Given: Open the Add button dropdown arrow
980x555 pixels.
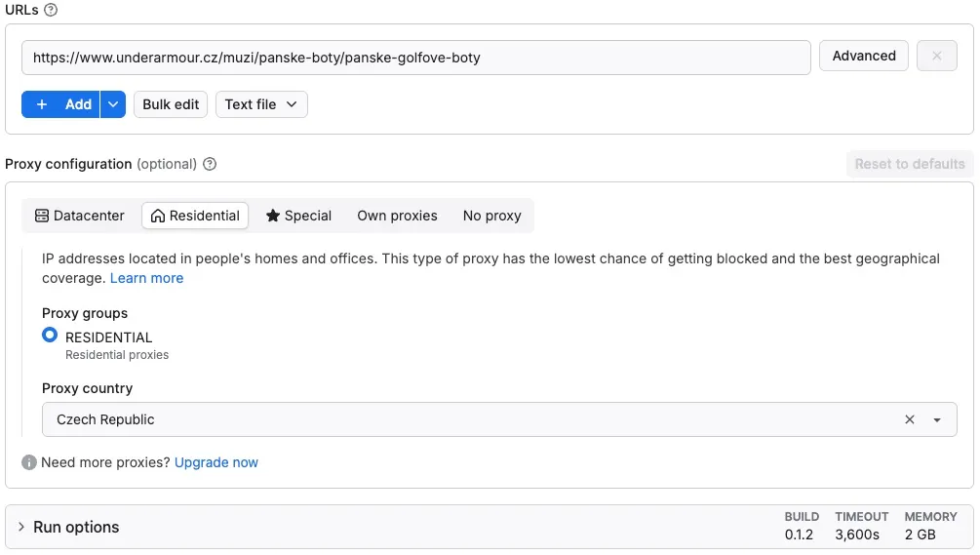Looking at the screenshot, I should (x=113, y=104).
